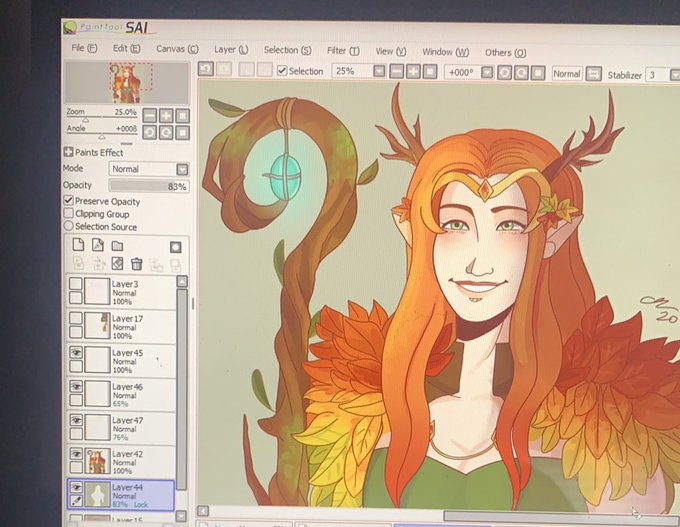Select the Layer17 row by its name
680x527 pixels.
[x=127, y=318]
